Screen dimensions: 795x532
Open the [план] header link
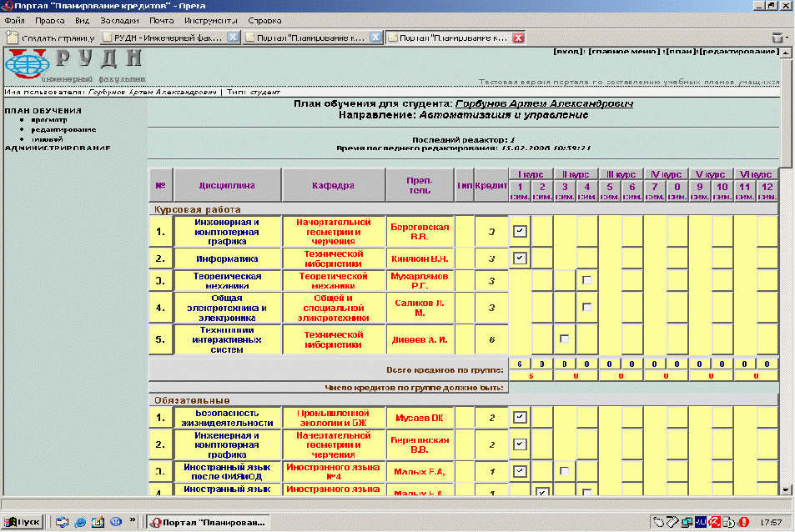click(681, 52)
